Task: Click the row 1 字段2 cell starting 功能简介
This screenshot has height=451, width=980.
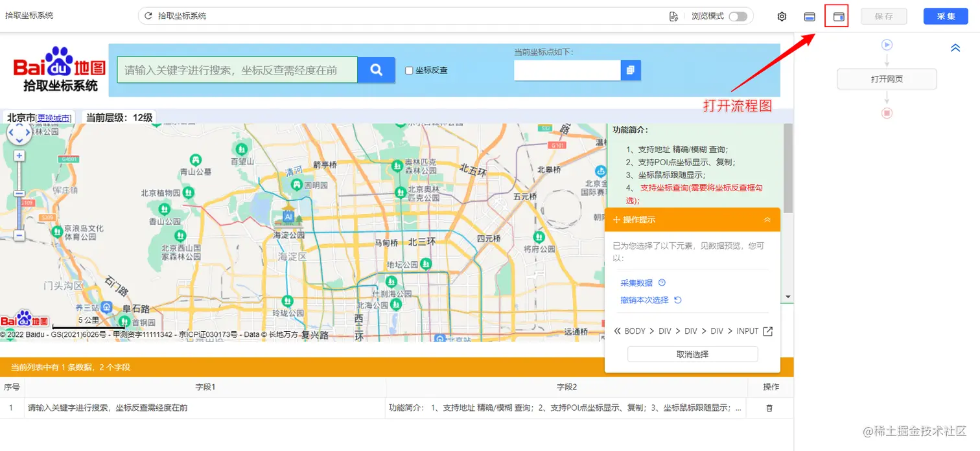Action: click(566, 408)
